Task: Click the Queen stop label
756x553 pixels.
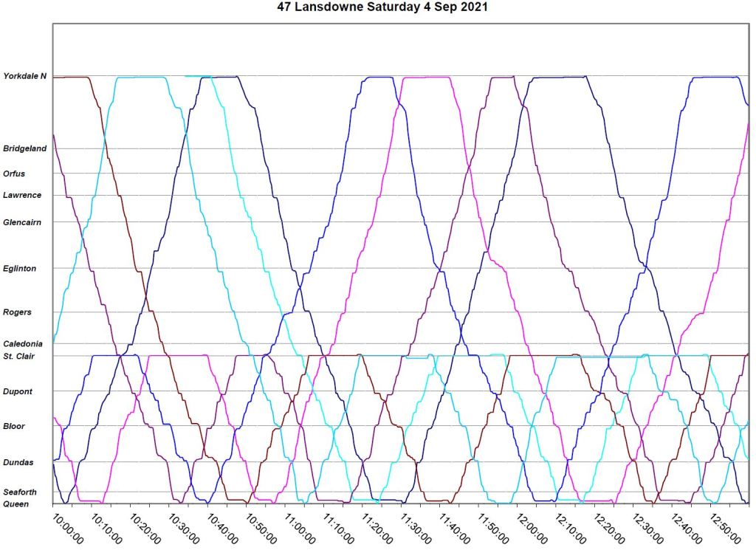Action: [x=16, y=504]
